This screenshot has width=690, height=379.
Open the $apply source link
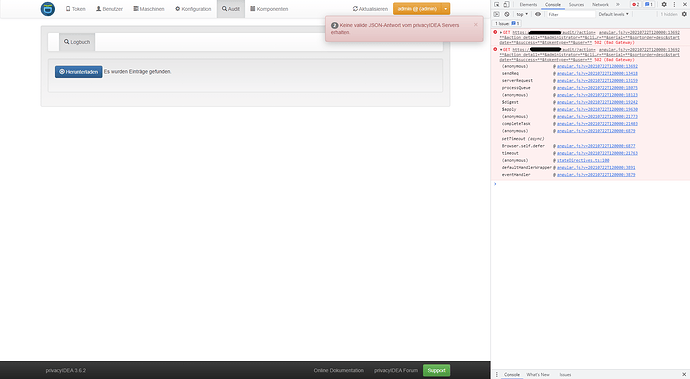(x=597, y=109)
